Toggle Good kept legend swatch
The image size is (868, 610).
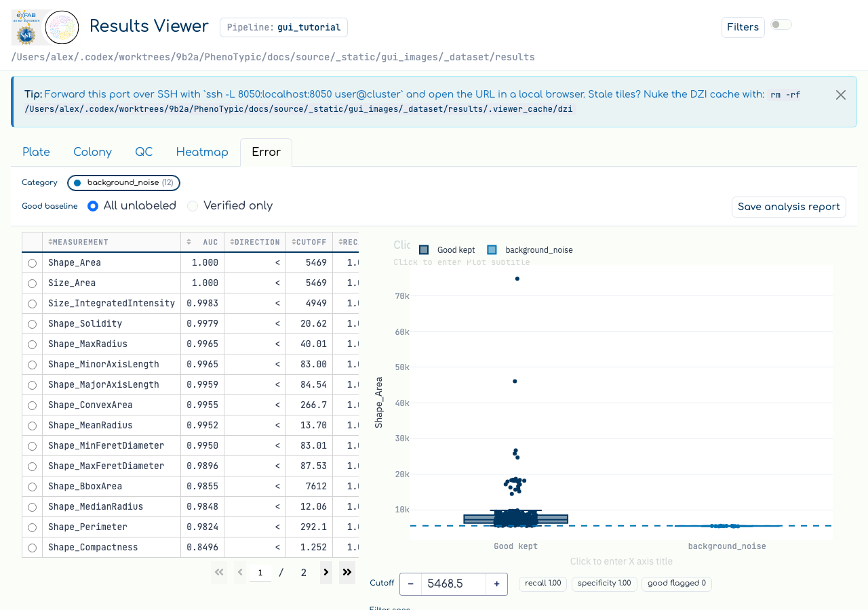(424, 250)
